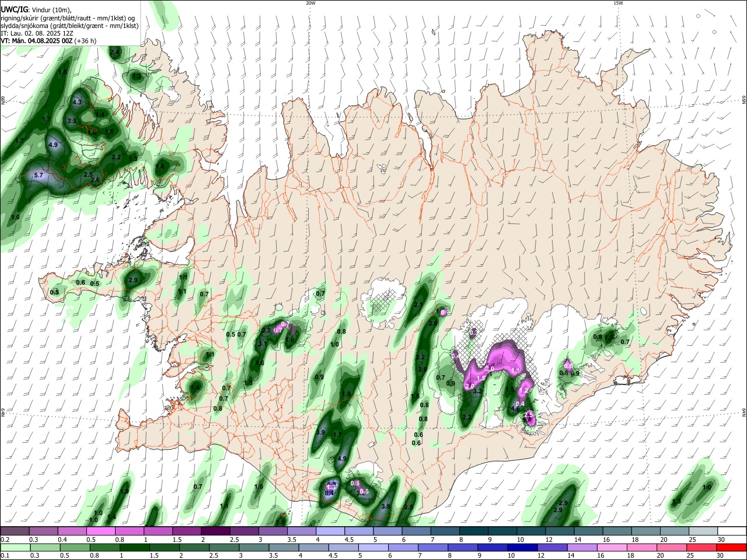
Task: Click the 3.8 precipitation value on the map
Action: tap(386, 507)
